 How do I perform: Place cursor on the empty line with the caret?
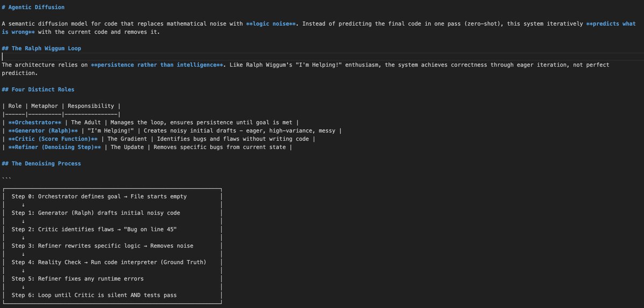pos(322,56)
